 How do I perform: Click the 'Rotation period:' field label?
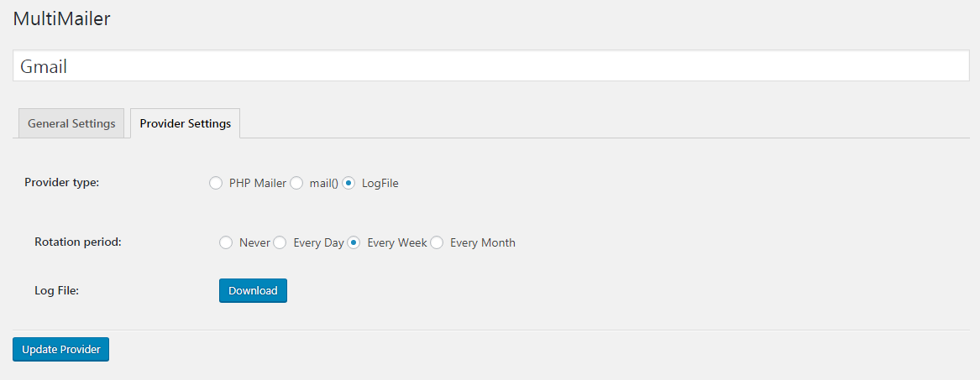click(78, 242)
